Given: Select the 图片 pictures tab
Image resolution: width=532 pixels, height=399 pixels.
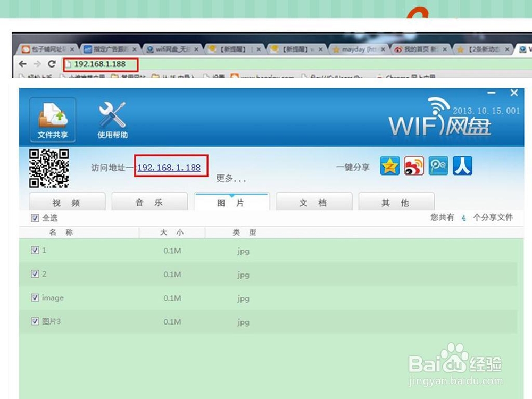Looking at the screenshot, I should pyautogui.click(x=232, y=202).
